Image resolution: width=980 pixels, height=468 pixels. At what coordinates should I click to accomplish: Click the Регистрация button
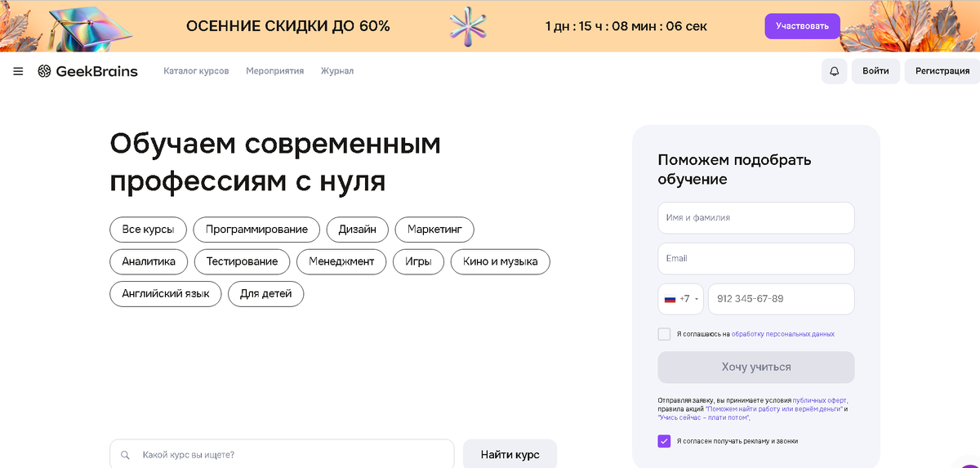tap(942, 71)
